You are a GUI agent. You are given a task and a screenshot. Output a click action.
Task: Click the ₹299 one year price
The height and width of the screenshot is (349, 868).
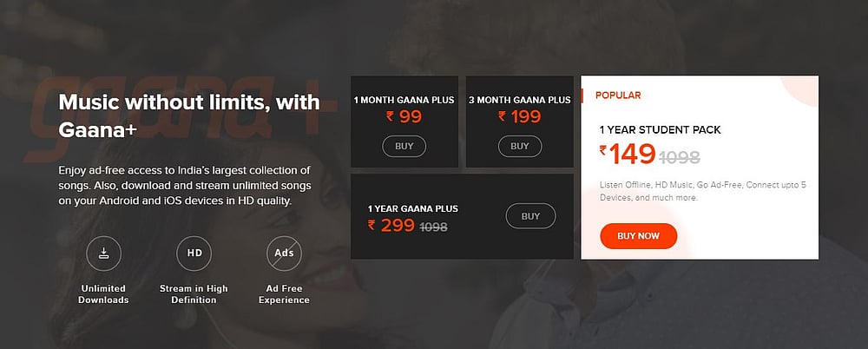click(391, 226)
